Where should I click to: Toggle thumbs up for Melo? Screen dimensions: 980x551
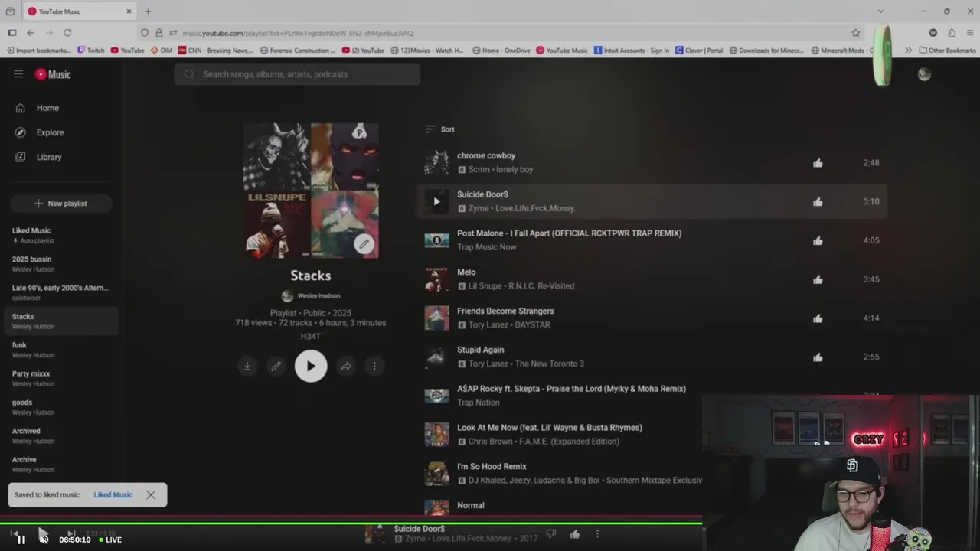pyautogui.click(x=818, y=279)
